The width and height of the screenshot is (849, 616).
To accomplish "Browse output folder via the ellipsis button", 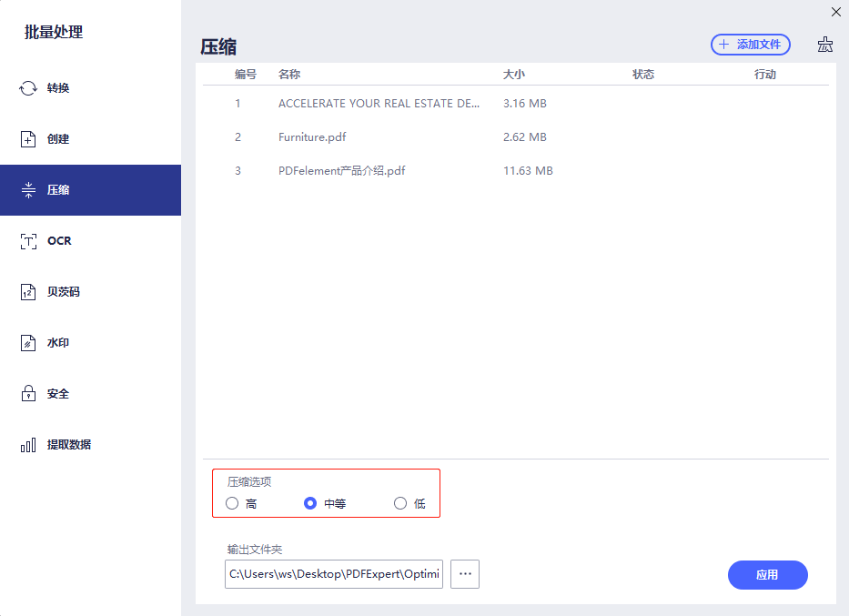I will point(464,574).
